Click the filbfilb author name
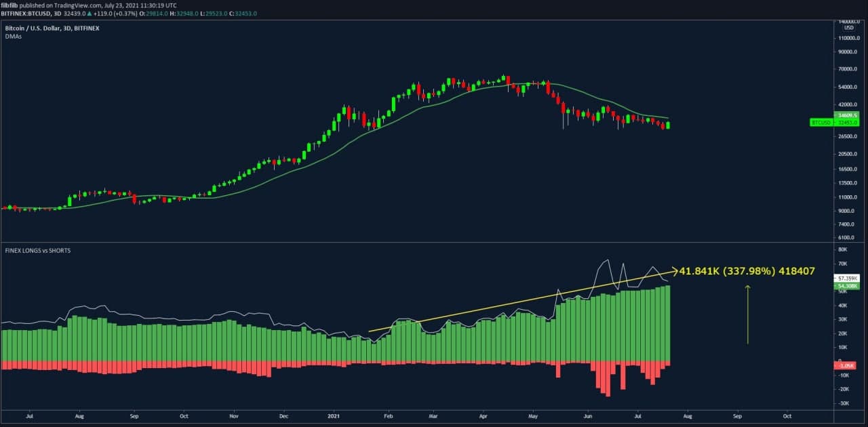Viewport: 868px width, 427px height. point(8,5)
